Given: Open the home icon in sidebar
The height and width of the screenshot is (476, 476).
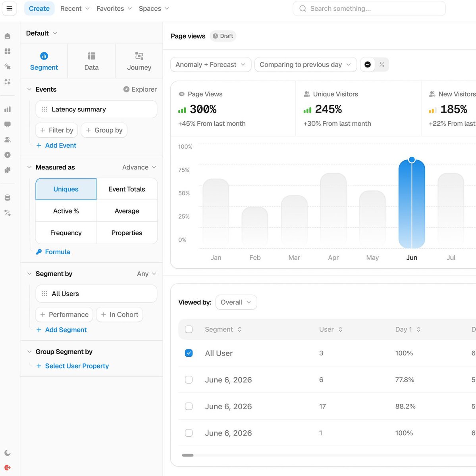Looking at the screenshot, I should click(x=8, y=36).
